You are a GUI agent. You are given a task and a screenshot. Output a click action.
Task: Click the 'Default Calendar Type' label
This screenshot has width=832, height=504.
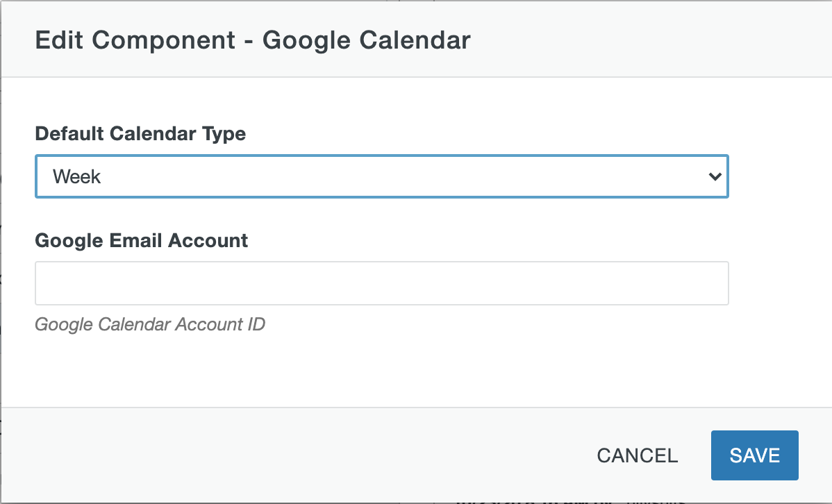[x=140, y=134]
